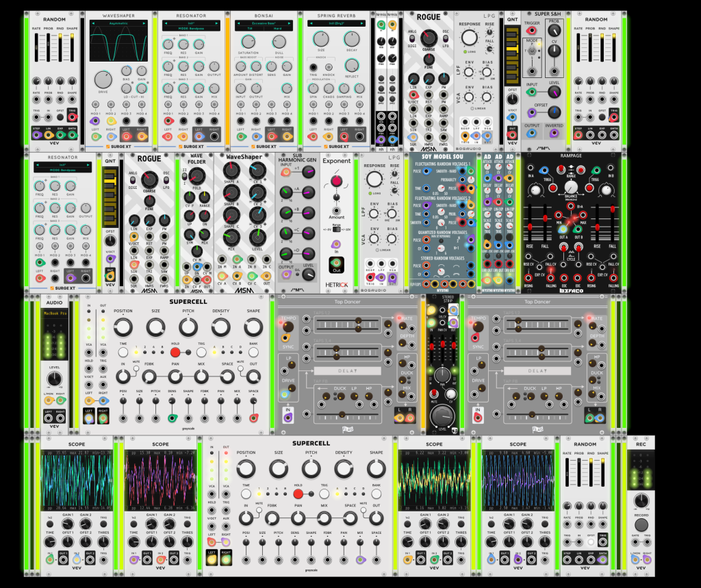The height and width of the screenshot is (588, 701).
Task: Click the Rampage BALANCE knob
Action: (x=570, y=186)
